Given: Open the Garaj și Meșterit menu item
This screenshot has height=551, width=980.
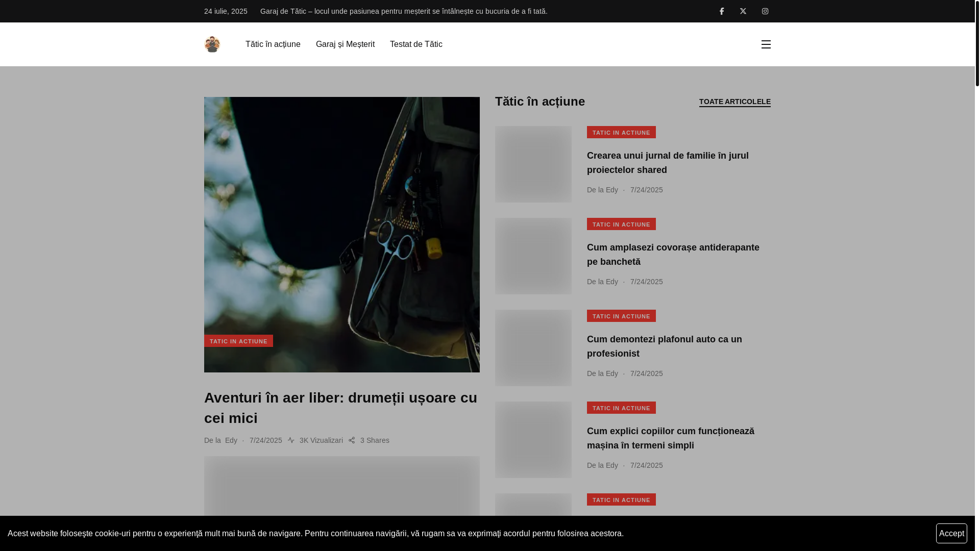Looking at the screenshot, I should pyautogui.click(x=345, y=44).
